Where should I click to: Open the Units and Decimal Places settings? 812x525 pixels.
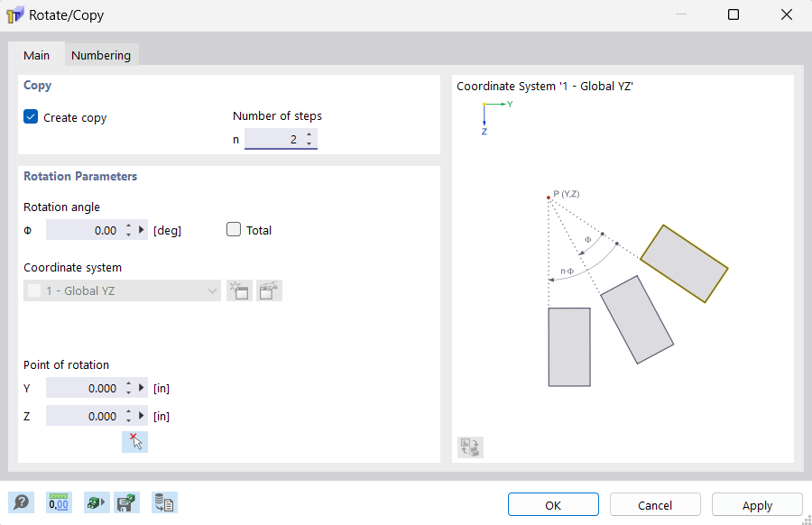tap(58, 502)
